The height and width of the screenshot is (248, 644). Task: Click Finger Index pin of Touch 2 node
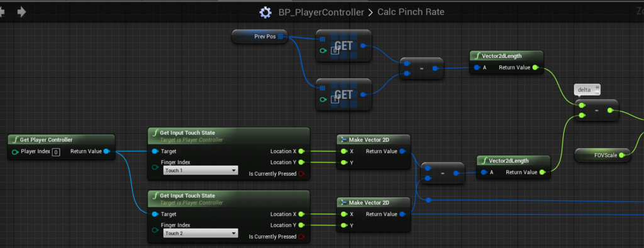coord(155,230)
